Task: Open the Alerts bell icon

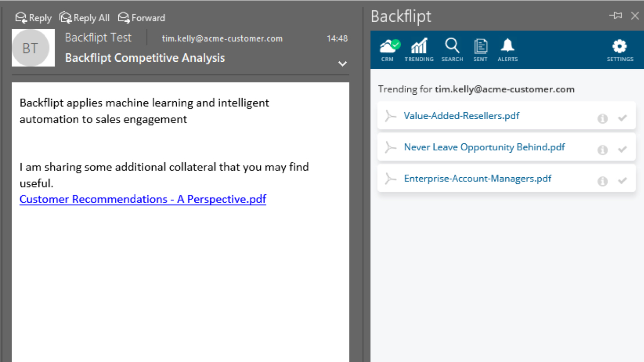Action: coord(507,49)
